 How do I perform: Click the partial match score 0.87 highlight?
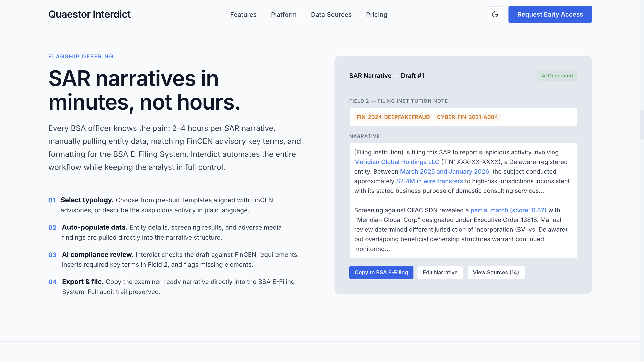[x=508, y=210]
